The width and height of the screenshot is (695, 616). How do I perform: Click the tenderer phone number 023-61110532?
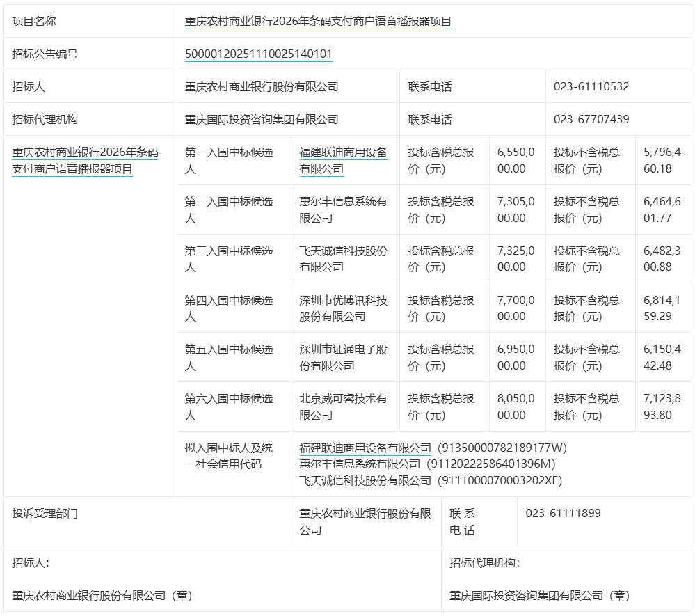(x=591, y=87)
